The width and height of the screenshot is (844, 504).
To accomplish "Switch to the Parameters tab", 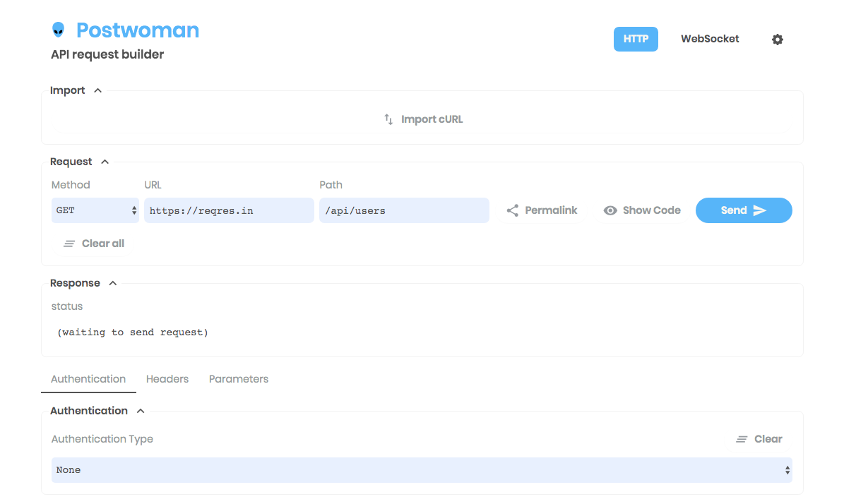I will point(239,379).
